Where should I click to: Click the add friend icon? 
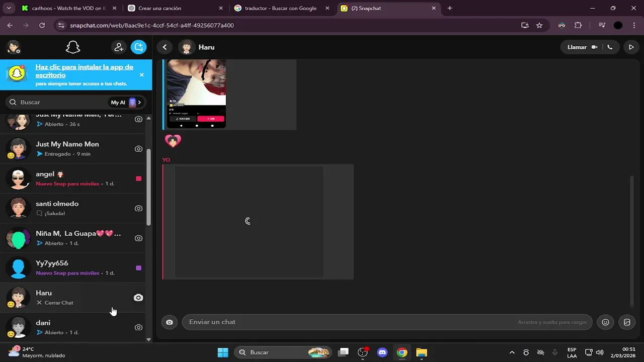pos(119,47)
